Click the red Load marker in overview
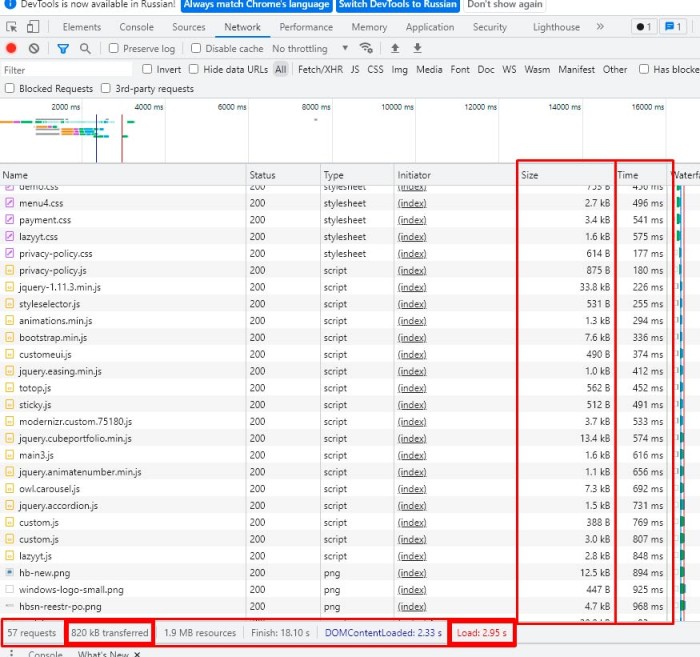The width and height of the screenshot is (700, 657). click(122, 138)
